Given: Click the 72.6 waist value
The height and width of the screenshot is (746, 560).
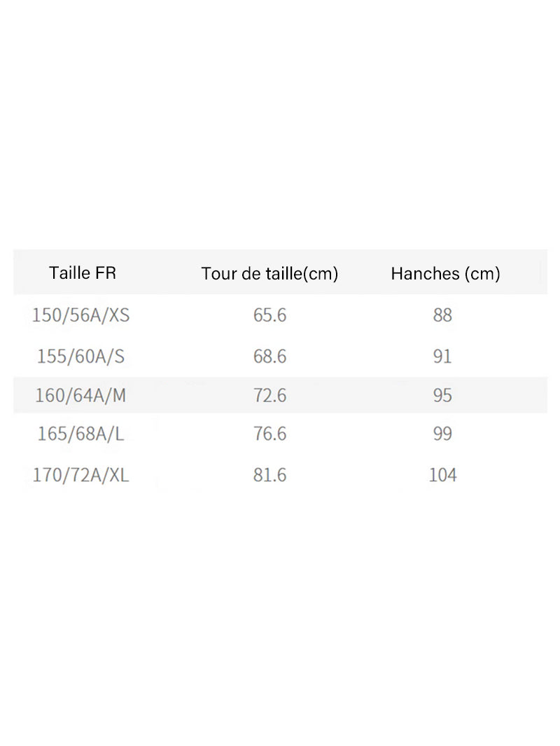Looking at the screenshot, I should pos(269,395).
